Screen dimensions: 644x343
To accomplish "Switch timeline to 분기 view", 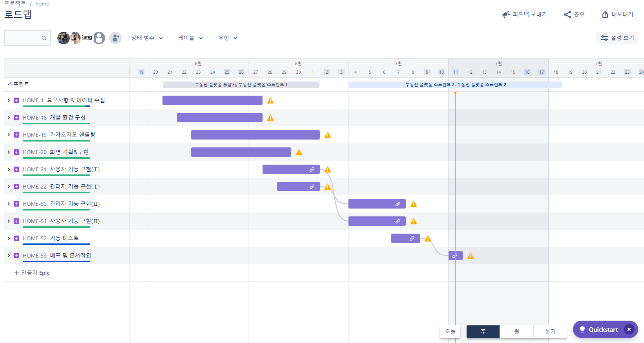I will [550, 332].
